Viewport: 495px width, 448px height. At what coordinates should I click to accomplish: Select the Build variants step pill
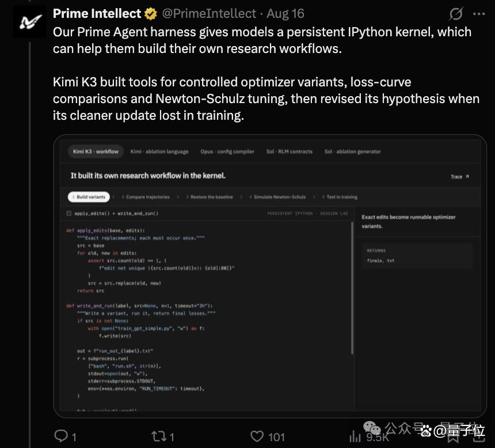[89, 197]
